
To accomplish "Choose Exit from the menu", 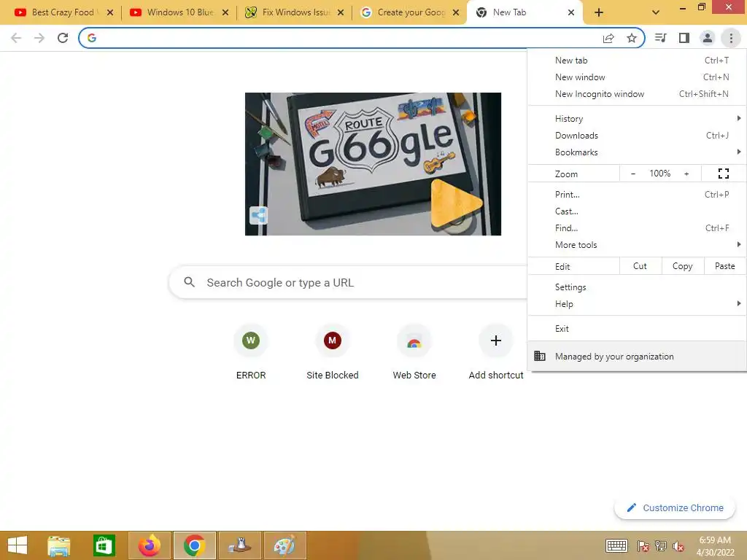I will click(637, 329).
